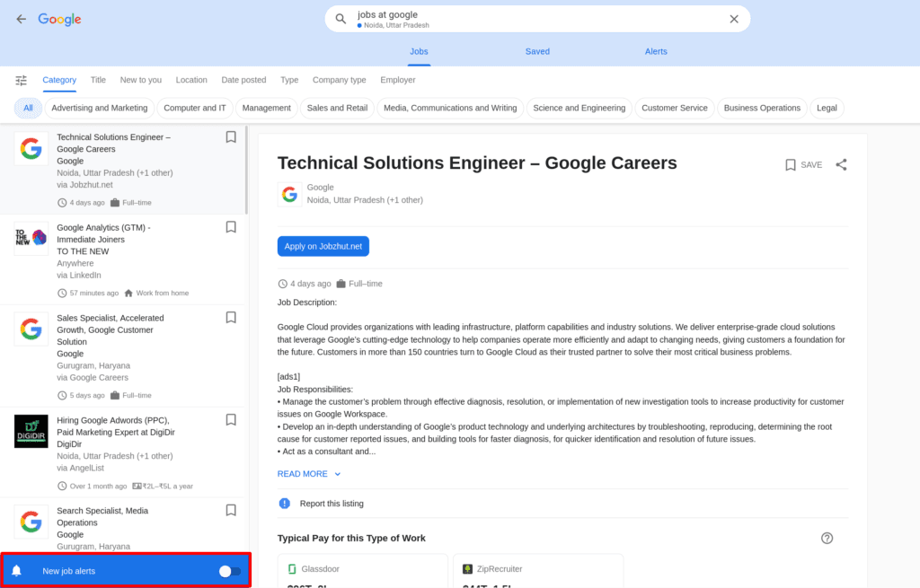Bookmark the Sales Specialist listing
Screen dimensions: 920x588
[231, 318]
